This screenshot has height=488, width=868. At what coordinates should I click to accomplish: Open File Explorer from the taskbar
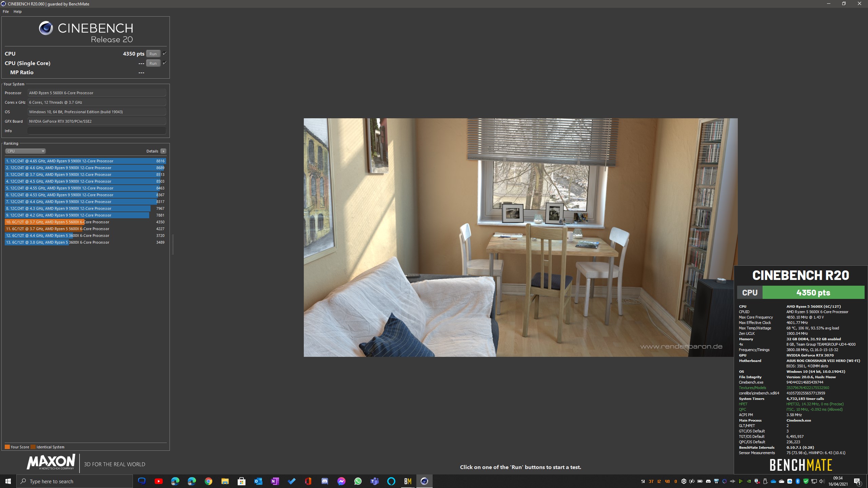tap(225, 481)
